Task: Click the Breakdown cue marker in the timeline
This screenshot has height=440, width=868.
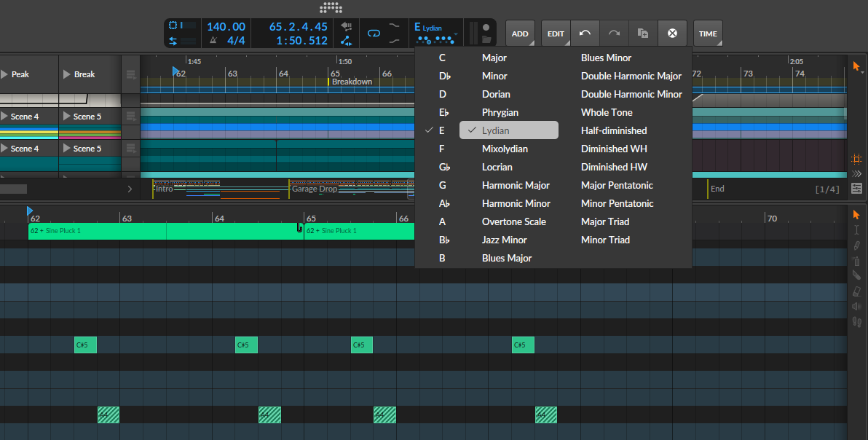Action: [351, 82]
